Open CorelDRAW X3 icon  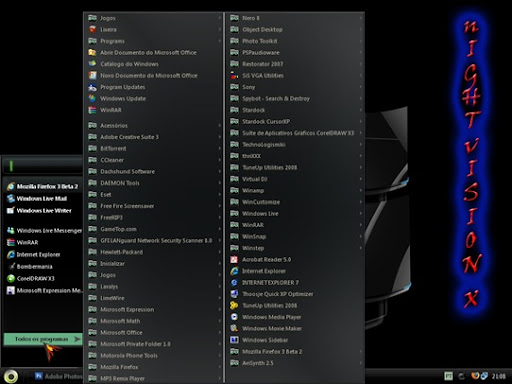[11, 279]
